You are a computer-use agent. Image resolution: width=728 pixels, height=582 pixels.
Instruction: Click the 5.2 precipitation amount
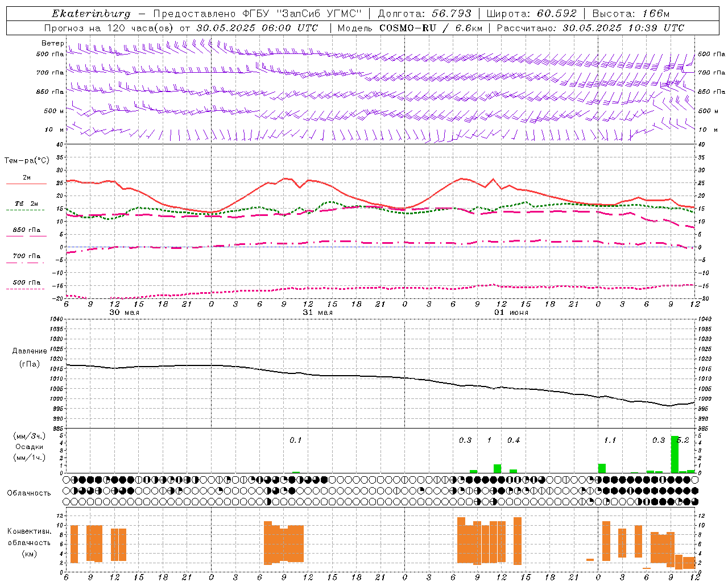(x=683, y=440)
